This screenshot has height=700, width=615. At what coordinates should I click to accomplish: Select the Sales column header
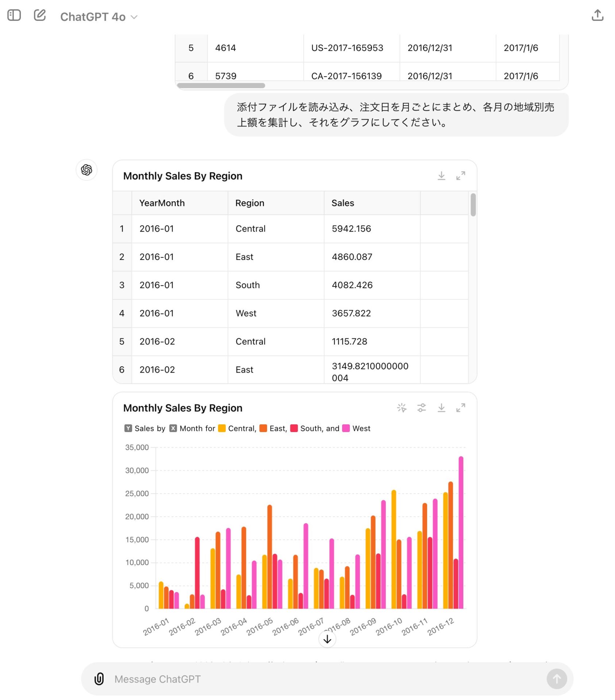pos(343,203)
